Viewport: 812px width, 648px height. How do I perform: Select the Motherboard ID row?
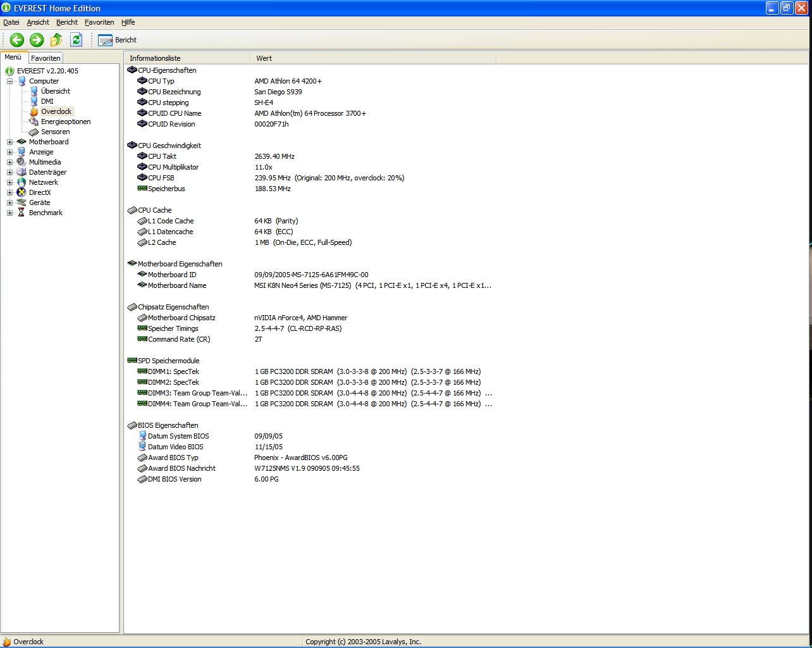(310, 275)
